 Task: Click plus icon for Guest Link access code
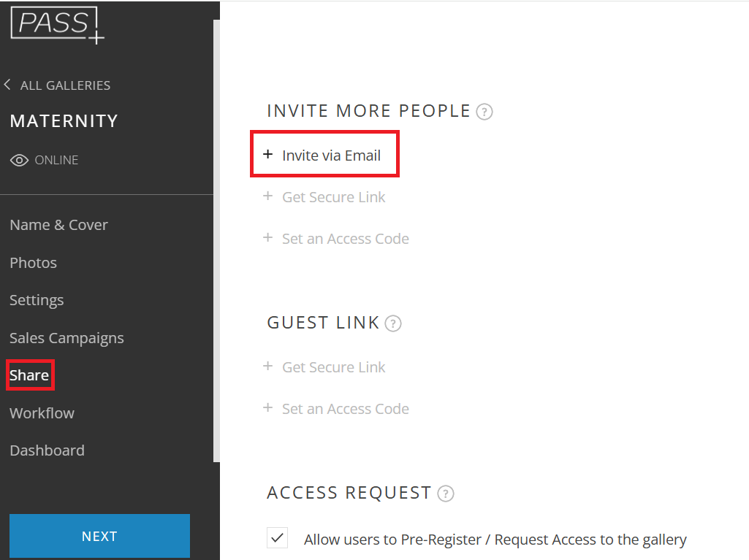click(268, 407)
